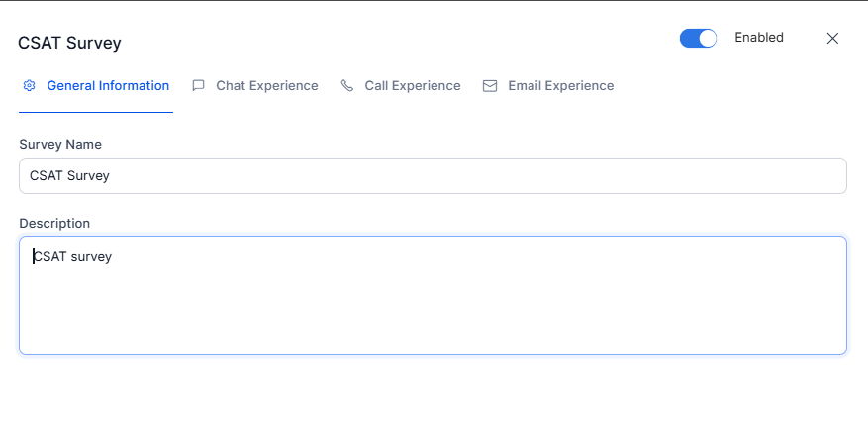This screenshot has width=868, height=430.
Task: Click the chat bubble icon for Chat Experience
Action: click(x=198, y=86)
